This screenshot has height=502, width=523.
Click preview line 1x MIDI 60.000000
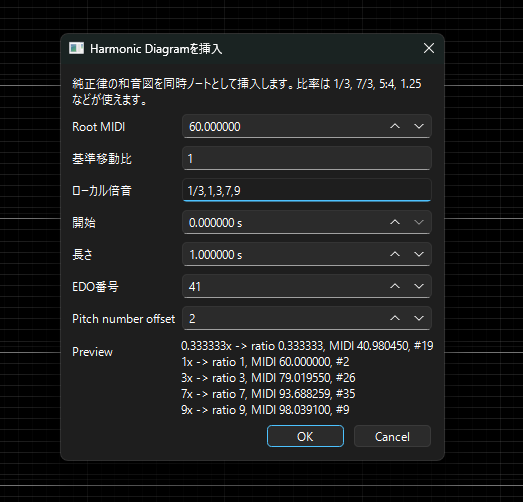[265, 362]
